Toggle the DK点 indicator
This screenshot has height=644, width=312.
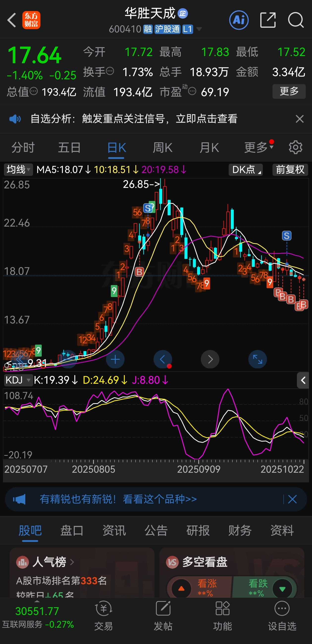point(246,170)
